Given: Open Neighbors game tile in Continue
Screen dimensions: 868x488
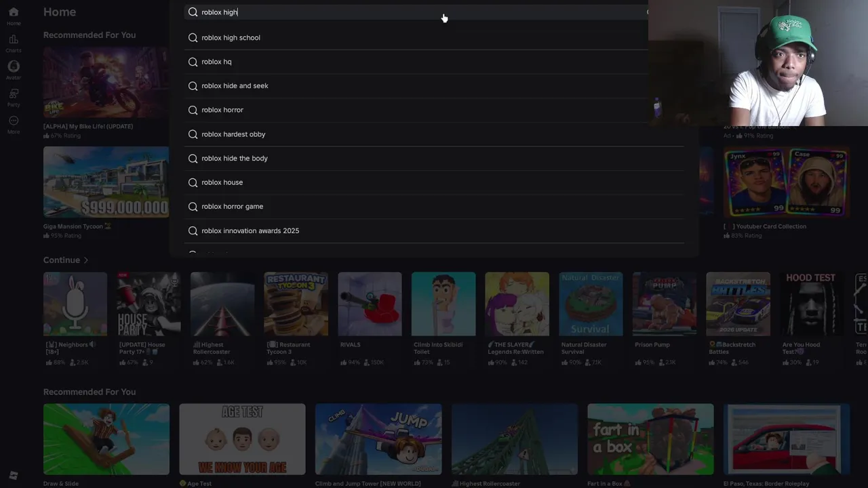Looking at the screenshot, I should point(75,304).
